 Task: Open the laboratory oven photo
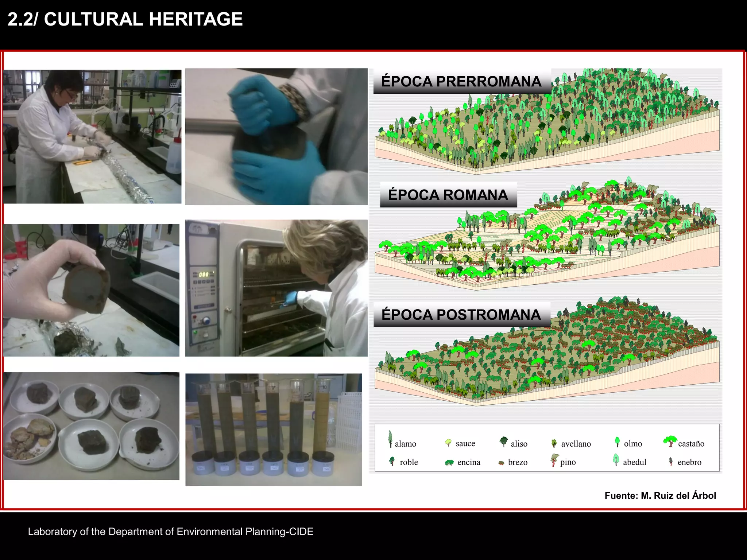(276, 288)
